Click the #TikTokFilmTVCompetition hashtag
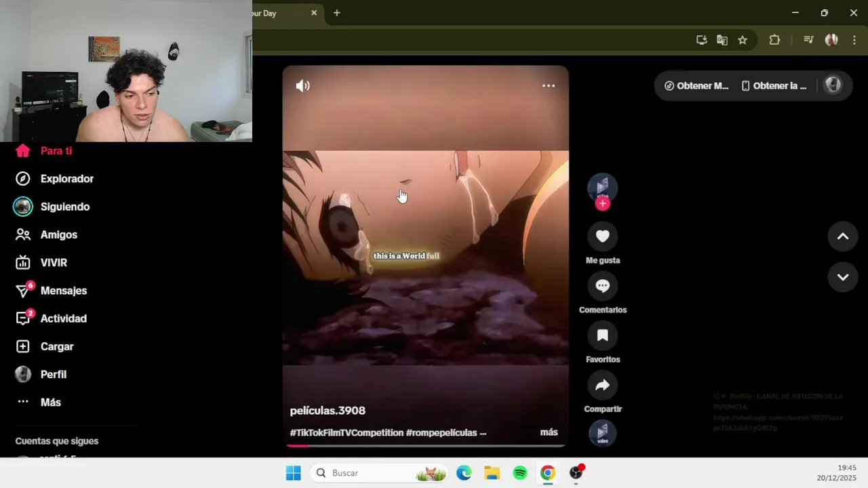The width and height of the screenshot is (868, 488). [347, 432]
